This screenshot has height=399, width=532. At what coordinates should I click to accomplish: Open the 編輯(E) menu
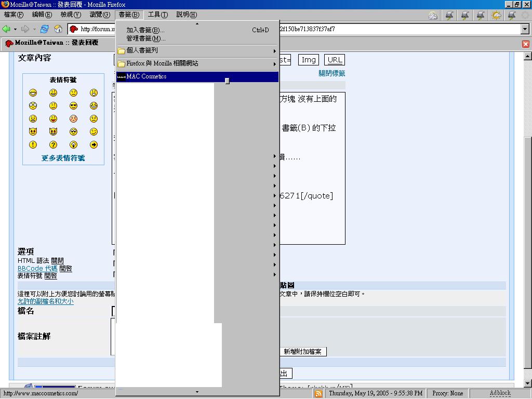coord(42,15)
